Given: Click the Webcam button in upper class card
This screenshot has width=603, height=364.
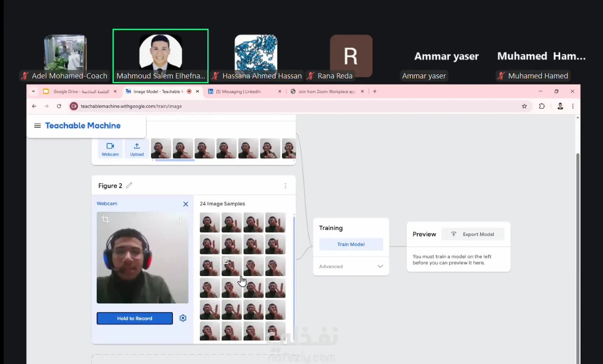Looking at the screenshot, I should (110, 149).
